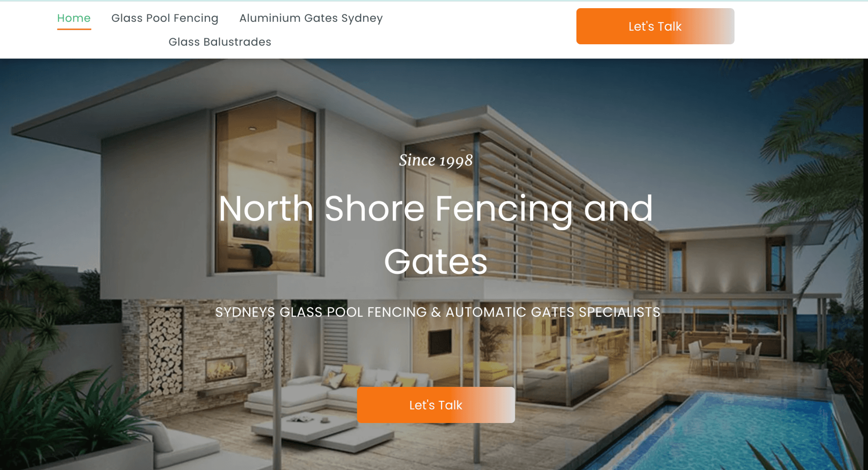This screenshot has height=470, width=868.
Task: Click the 'North Shore Fencing and' heading line
Action: (x=436, y=209)
